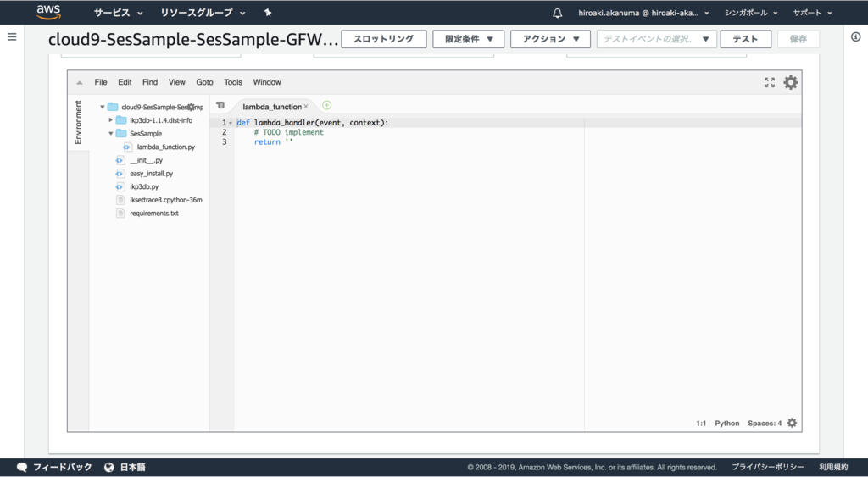Change the Spaces: 4 indentation setting
The height and width of the screenshot is (477, 868).
pyautogui.click(x=765, y=424)
